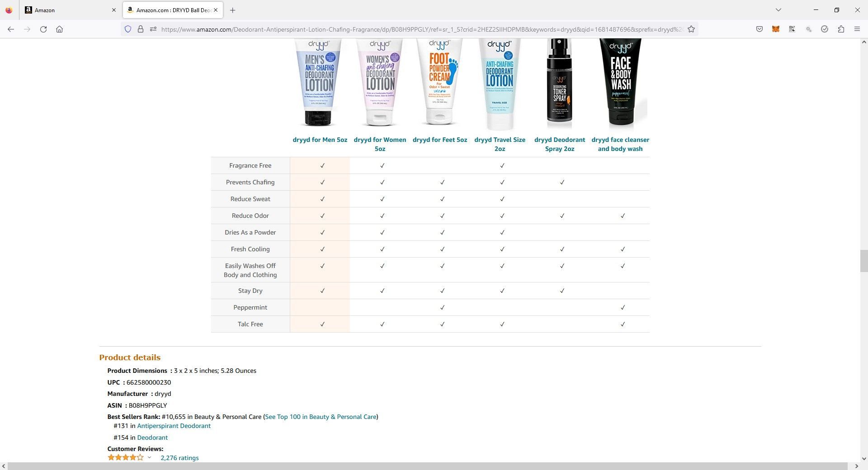Image resolution: width=868 pixels, height=470 pixels.
Task: Reload the current page
Action: click(x=43, y=29)
